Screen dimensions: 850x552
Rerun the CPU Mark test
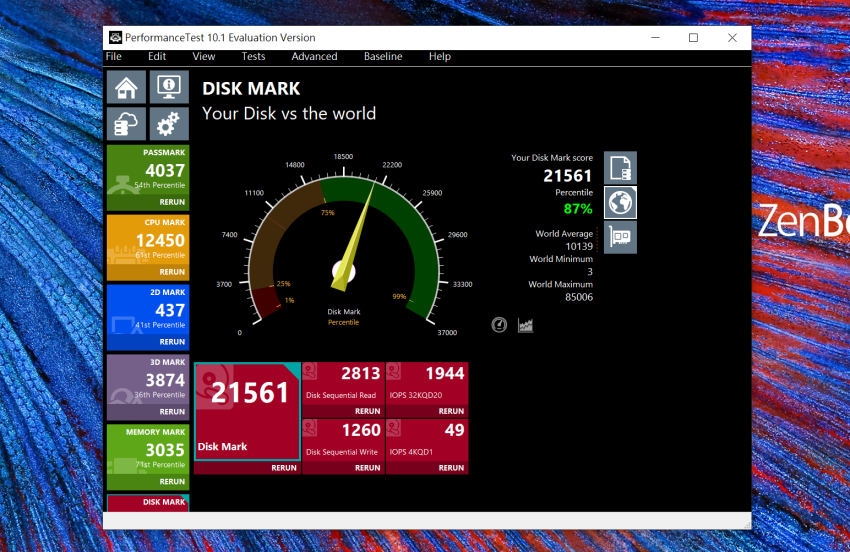(x=172, y=272)
